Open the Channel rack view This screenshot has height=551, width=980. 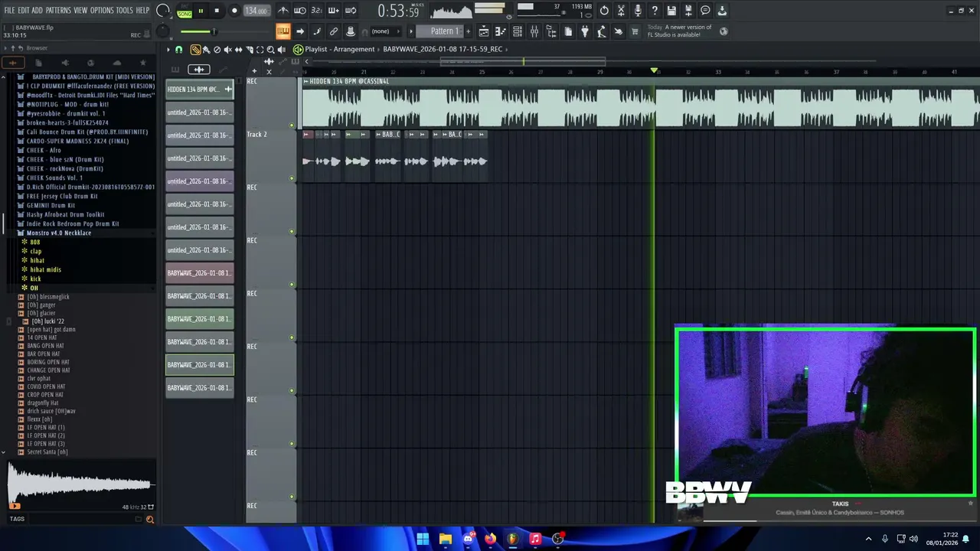pyautogui.click(x=518, y=31)
